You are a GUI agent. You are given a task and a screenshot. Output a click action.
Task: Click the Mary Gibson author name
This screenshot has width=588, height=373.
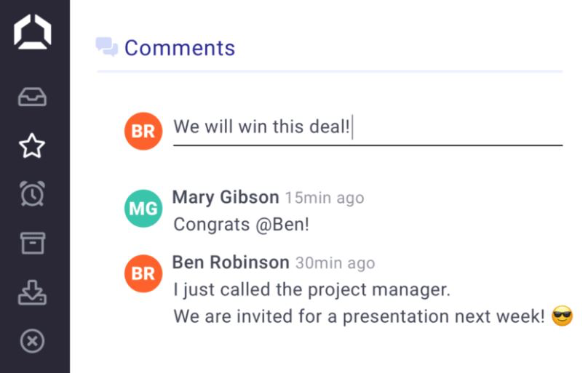[x=226, y=197]
